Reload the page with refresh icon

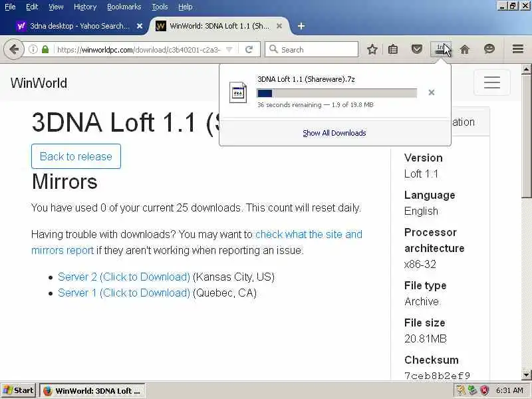pyautogui.click(x=249, y=49)
